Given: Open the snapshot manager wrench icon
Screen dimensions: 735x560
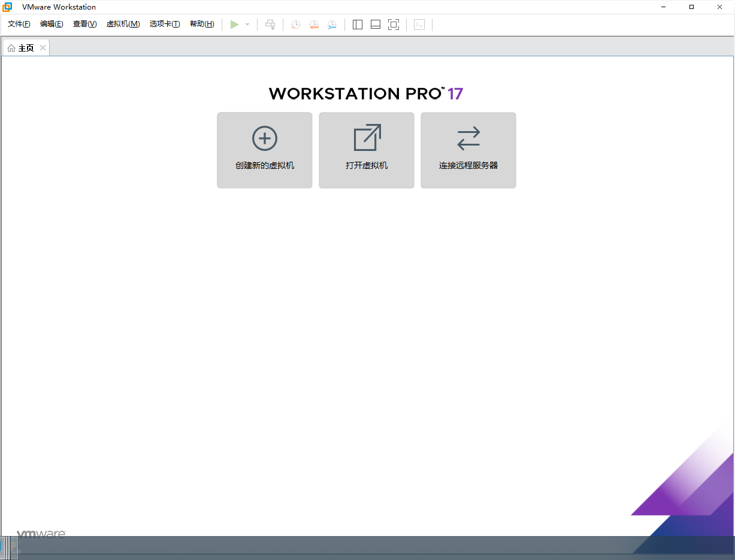Looking at the screenshot, I should pos(332,25).
